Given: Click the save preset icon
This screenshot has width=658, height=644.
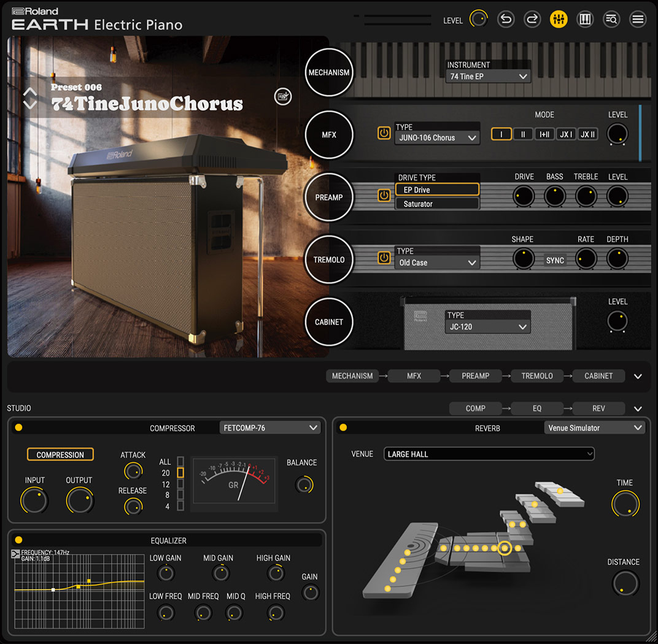Looking at the screenshot, I should click(283, 96).
